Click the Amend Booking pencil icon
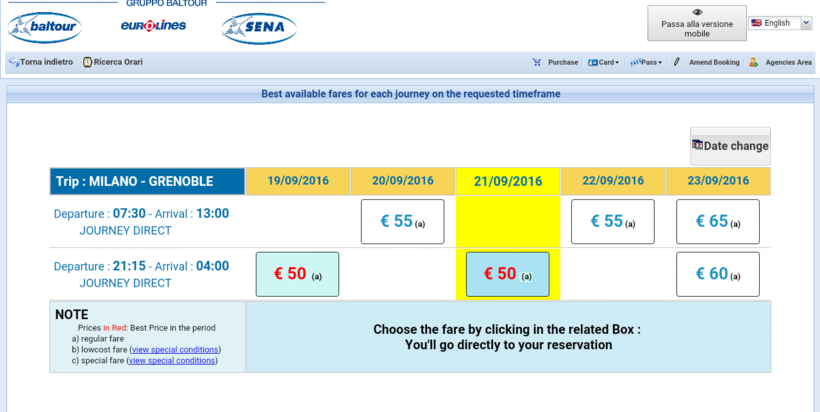This screenshot has width=820, height=412. click(x=677, y=62)
